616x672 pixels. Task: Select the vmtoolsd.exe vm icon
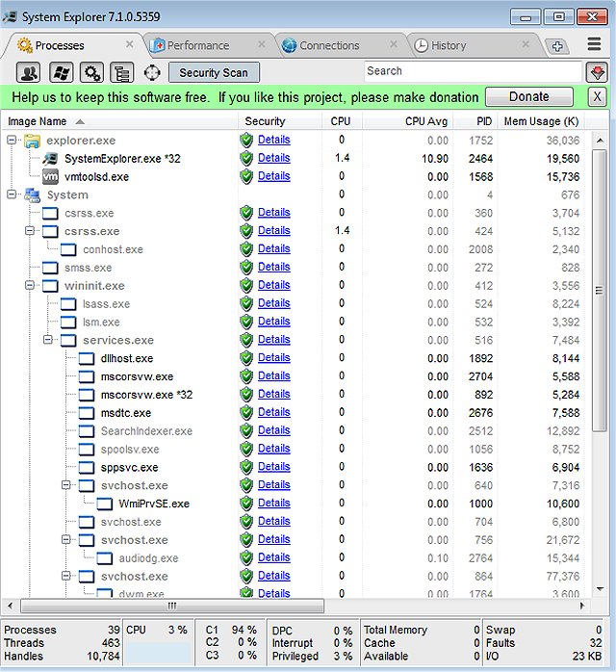[x=50, y=176]
